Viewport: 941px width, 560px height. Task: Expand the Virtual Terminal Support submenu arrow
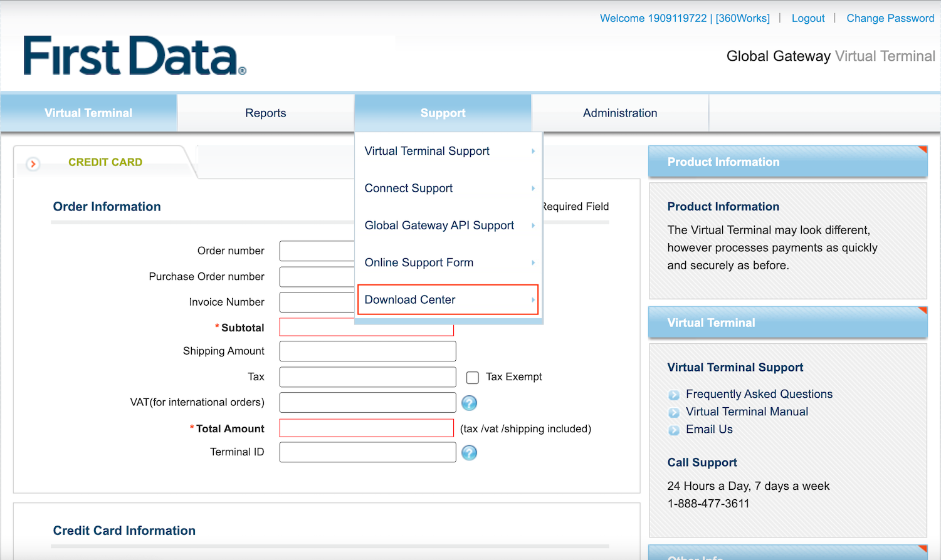[x=533, y=151]
